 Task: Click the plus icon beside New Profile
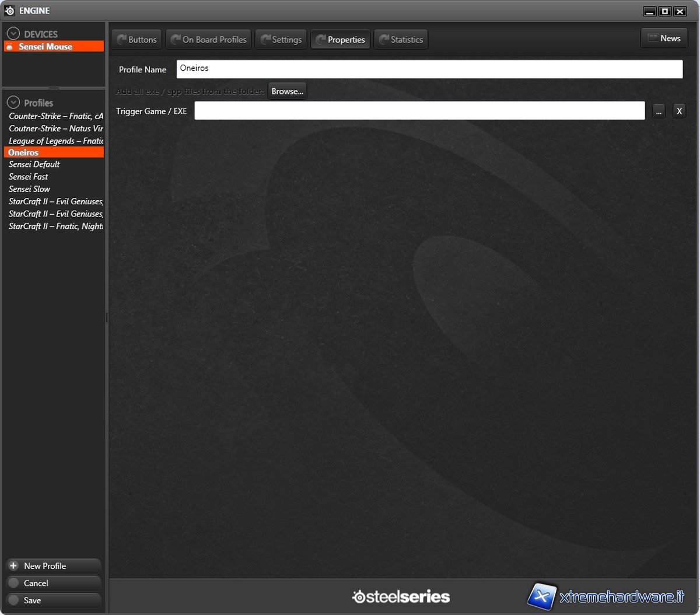click(x=14, y=566)
